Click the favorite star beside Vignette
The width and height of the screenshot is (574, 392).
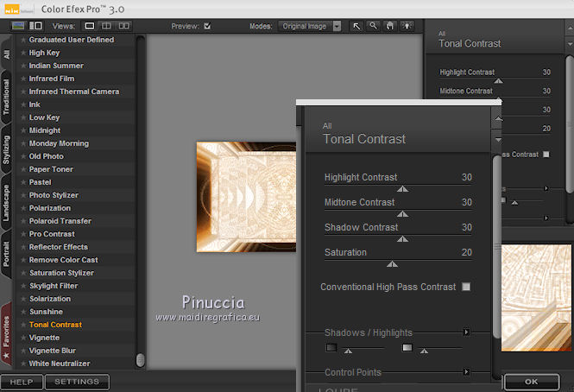[23, 338]
